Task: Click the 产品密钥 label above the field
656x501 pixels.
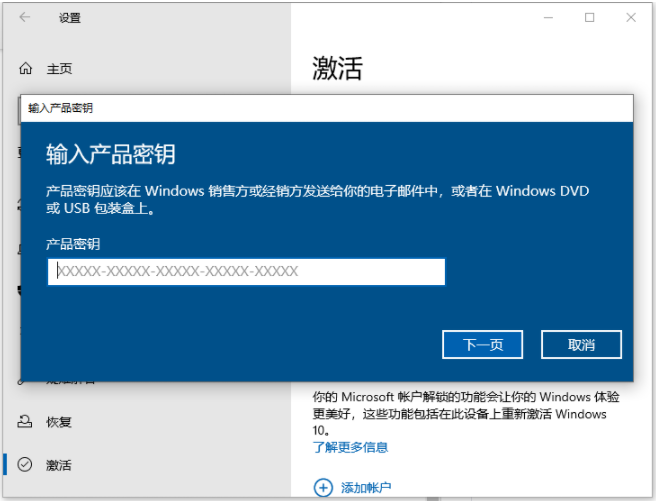Action: pos(73,244)
